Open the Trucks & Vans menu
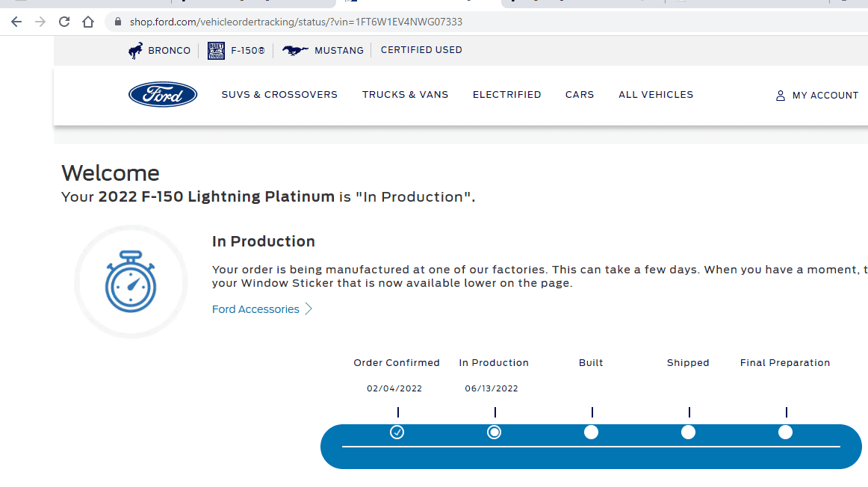Screen dimensions: 868x487 click(x=405, y=95)
